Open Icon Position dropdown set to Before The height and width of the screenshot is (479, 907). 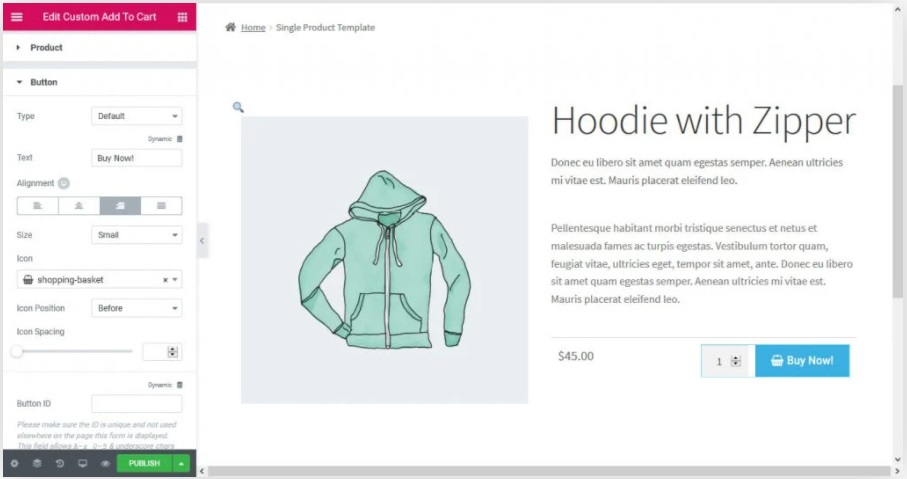137,308
